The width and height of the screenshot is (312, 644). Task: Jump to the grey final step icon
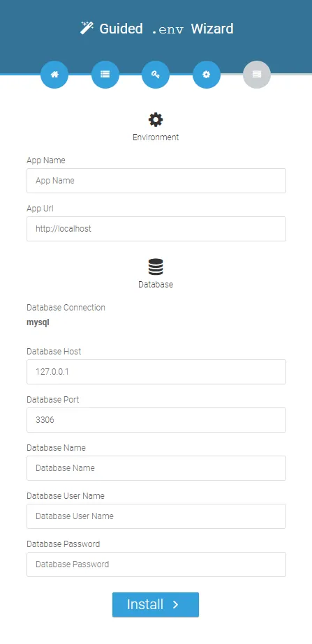(257, 75)
